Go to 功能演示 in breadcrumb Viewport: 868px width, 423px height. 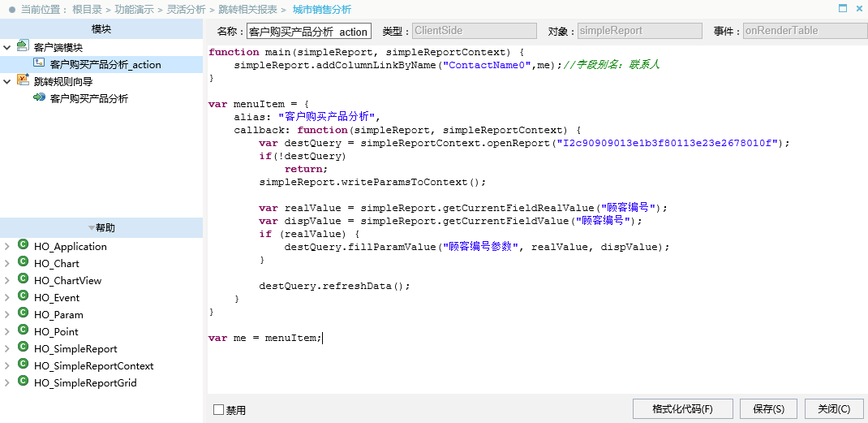click(x=133, y=10)
